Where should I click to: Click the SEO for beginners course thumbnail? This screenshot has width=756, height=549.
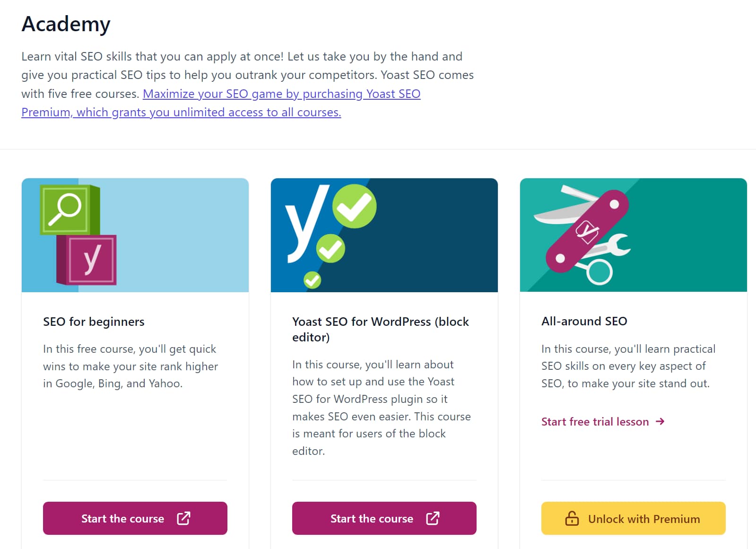[135, 235]
